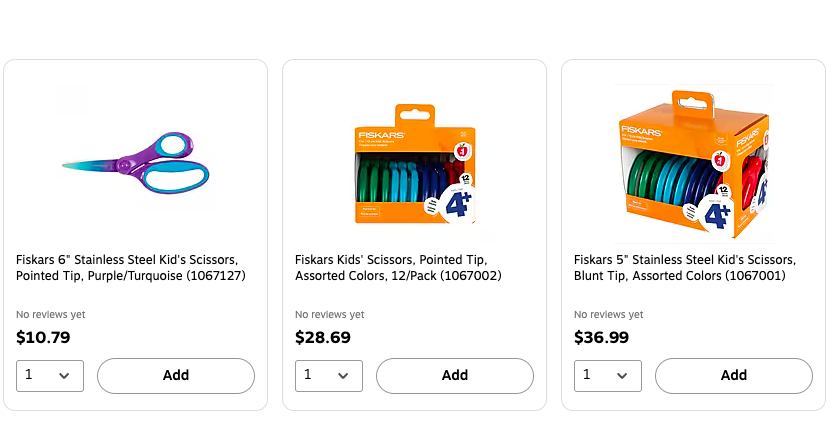Image resolution: width=837 pixels, height=444 pixels.
Task: Expand quantity dropdown for the $36.99 scissors
Action: [608, 375]
